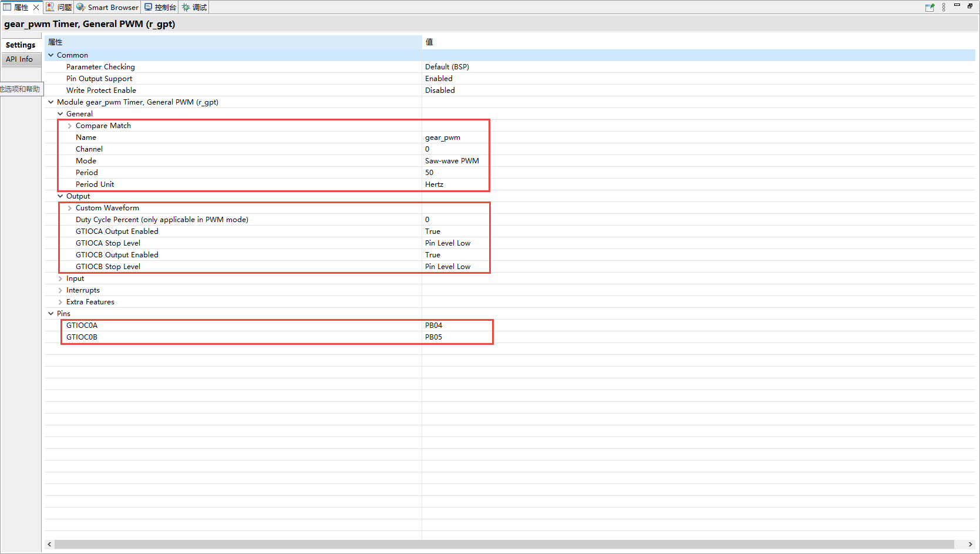Select Pin Output Support value Enabled

pyautogui.click(x=439, y=79)
